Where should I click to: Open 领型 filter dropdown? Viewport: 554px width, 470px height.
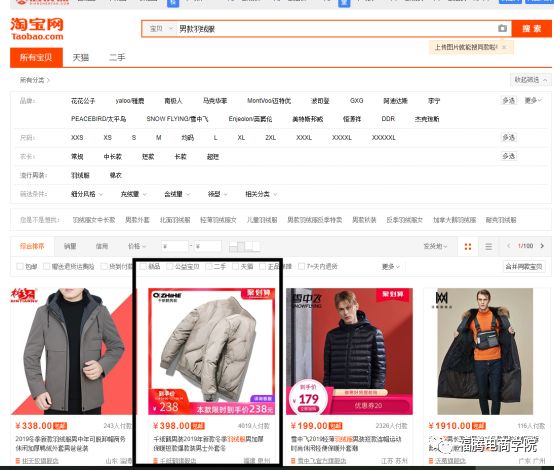(217, 194)
